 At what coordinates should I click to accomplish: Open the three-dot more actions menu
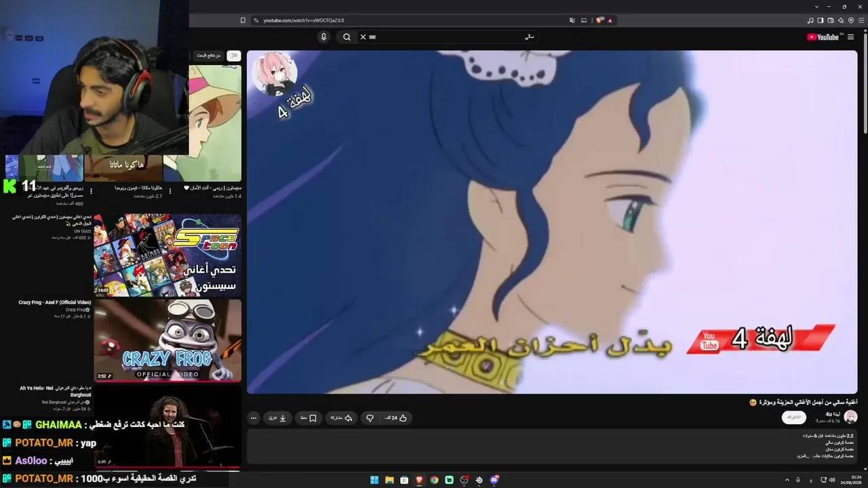pos(254,418)
